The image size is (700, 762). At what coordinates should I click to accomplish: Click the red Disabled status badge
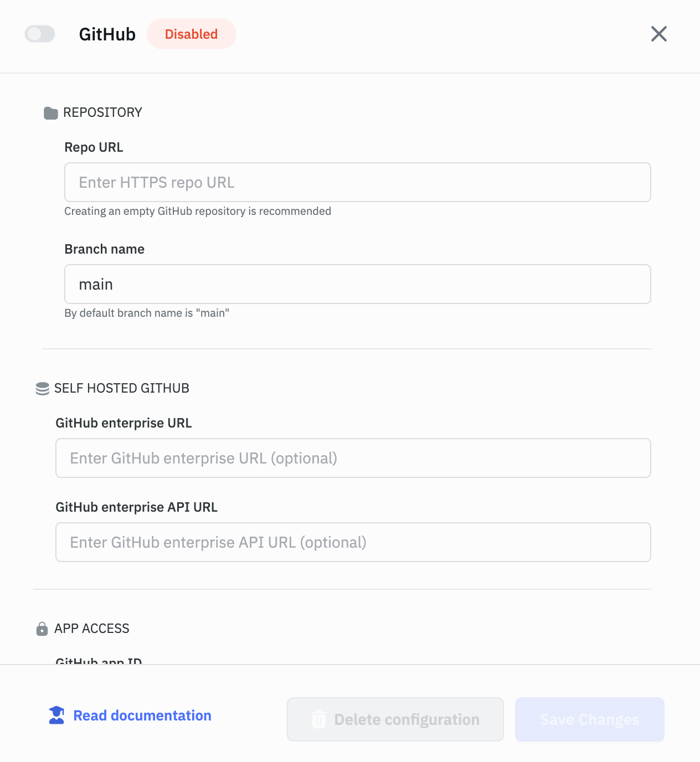(x=191, y=34)
